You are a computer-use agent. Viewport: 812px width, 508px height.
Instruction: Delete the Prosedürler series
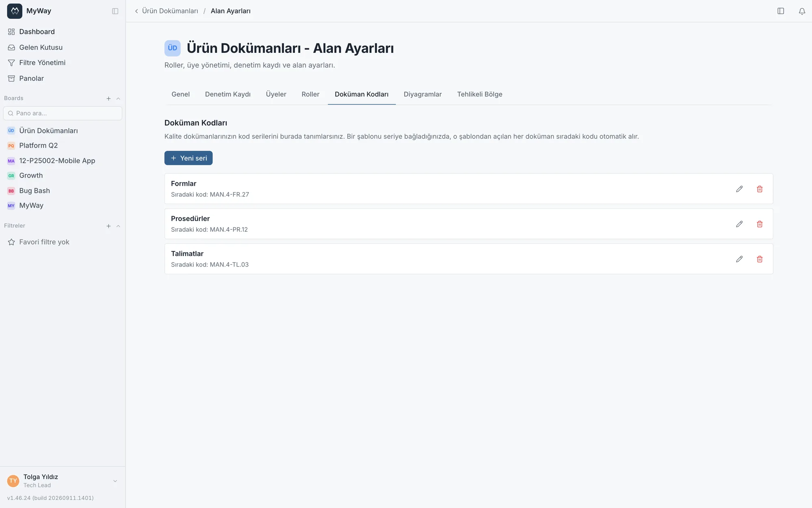tap(760, 224)
